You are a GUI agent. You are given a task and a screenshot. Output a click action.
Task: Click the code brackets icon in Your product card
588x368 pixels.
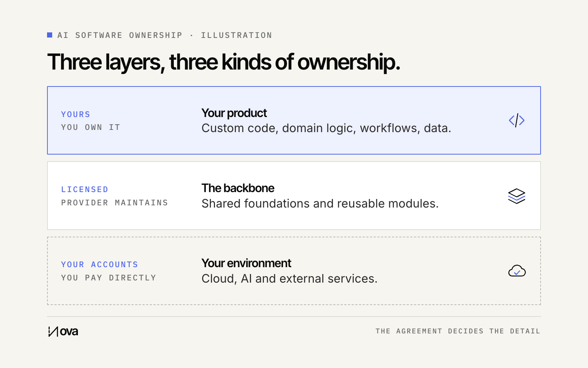(516, 120)
